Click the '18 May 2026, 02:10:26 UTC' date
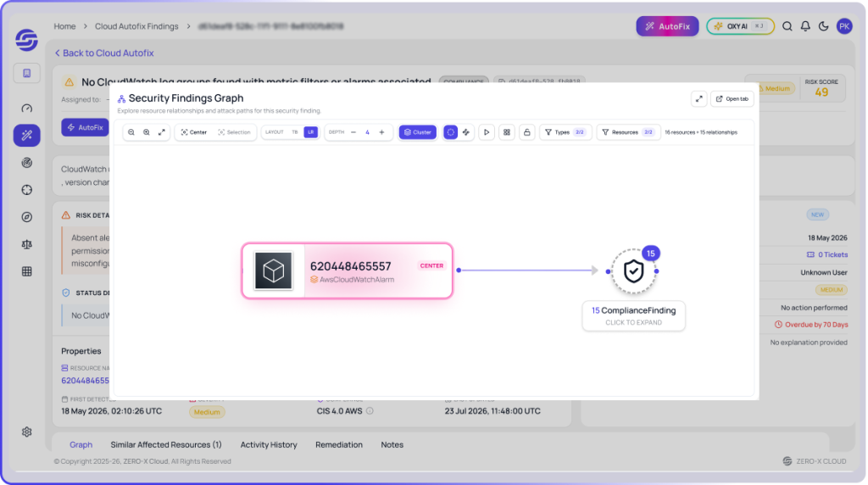 coord(111,411)
